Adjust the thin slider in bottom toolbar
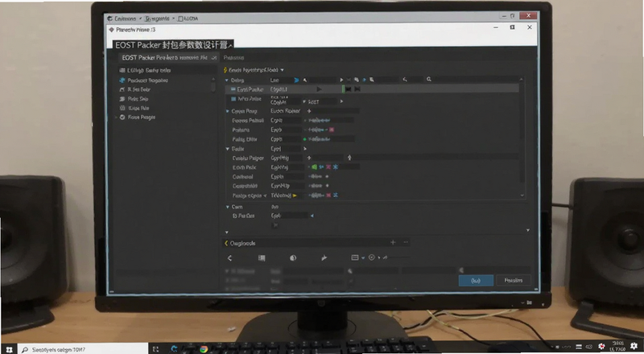 pyautogui.click(x=399, y=257)
